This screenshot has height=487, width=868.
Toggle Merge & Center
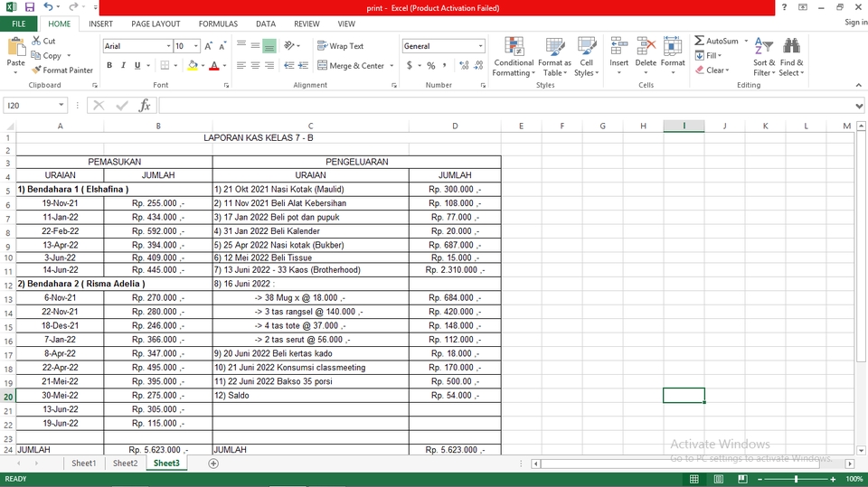[x=352, y=65]
